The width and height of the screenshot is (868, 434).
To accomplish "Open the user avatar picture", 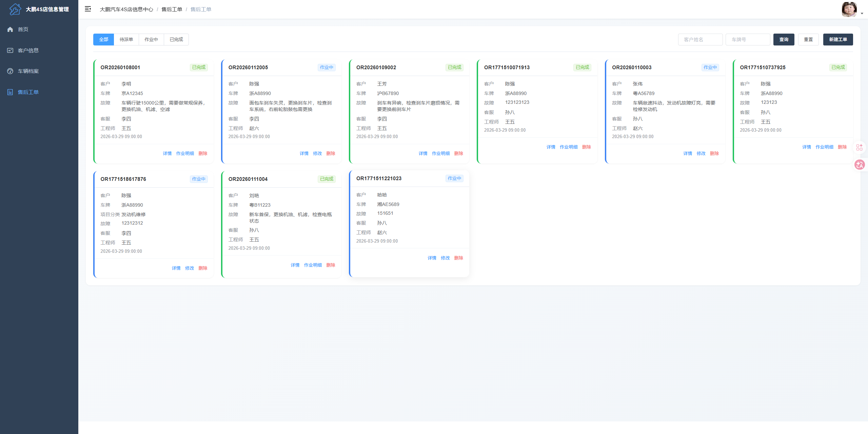I will point(849,10).
